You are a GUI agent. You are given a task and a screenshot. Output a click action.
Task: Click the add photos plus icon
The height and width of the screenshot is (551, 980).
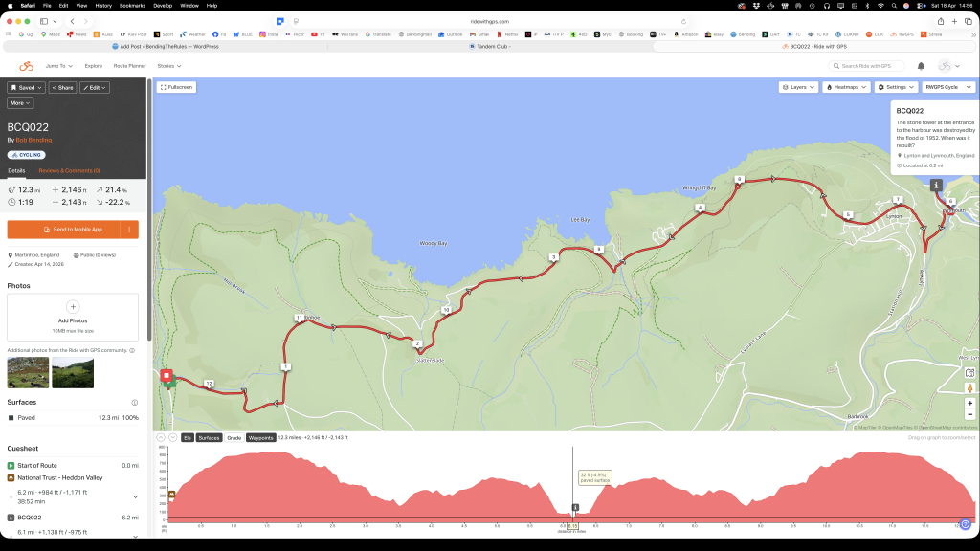[x=73, y=307]
